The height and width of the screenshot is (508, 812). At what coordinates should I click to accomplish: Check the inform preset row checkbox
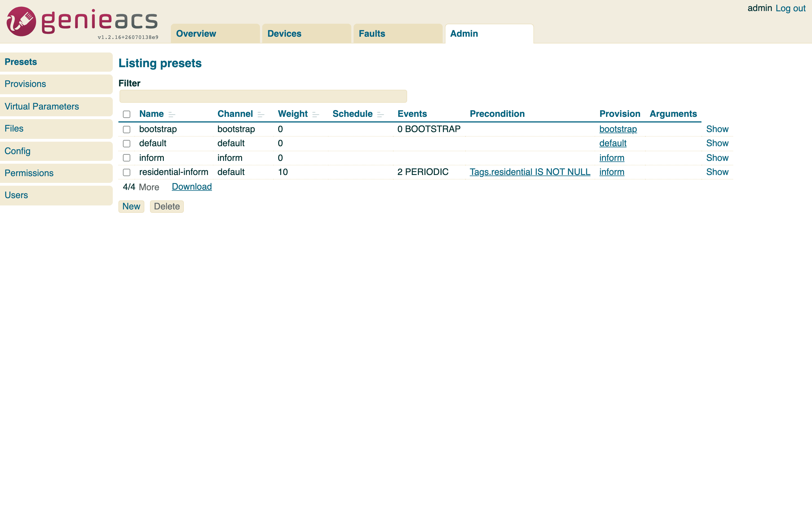pos(127,158)
